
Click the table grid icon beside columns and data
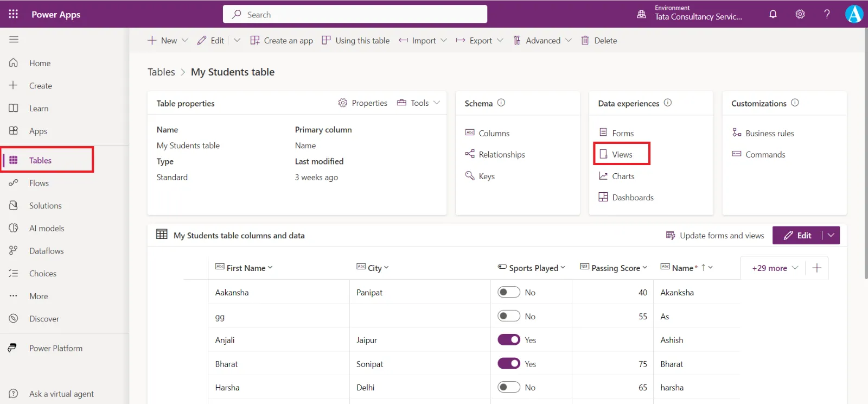coord(162,235)
